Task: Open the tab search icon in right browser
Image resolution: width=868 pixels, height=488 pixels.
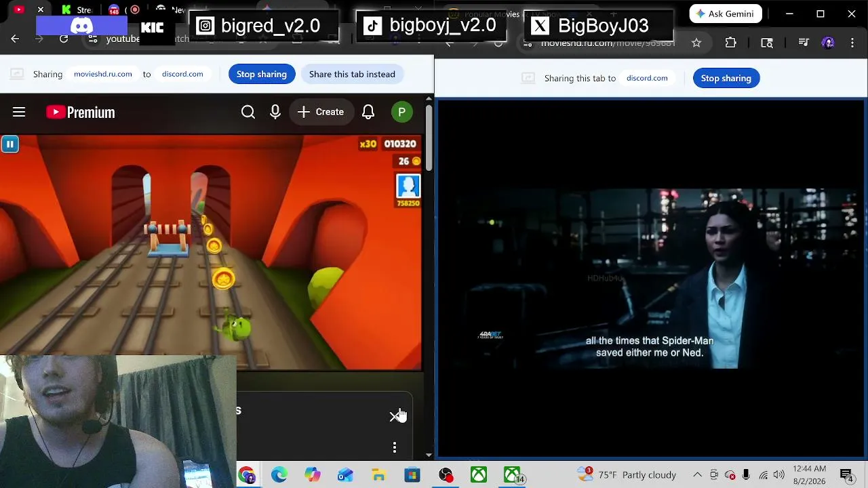Action: (x=767, y=43)
